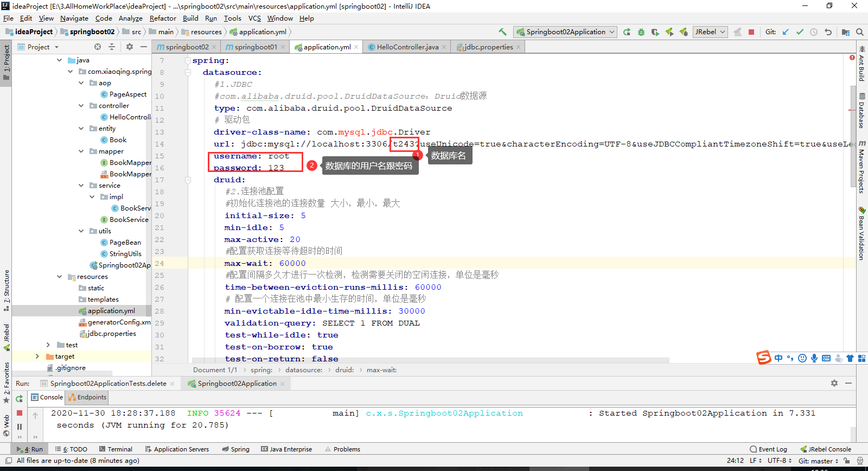Image resolution: width=868 pixels, height=471 pixels.
Task: Pause output in the Run panel
Action: tap(20, 427)
